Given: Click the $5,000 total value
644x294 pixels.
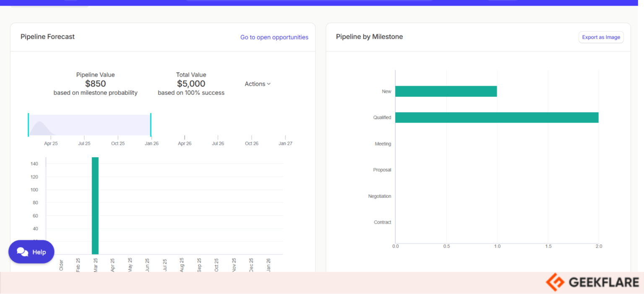Looking at the screenshot, I should 191,83.
